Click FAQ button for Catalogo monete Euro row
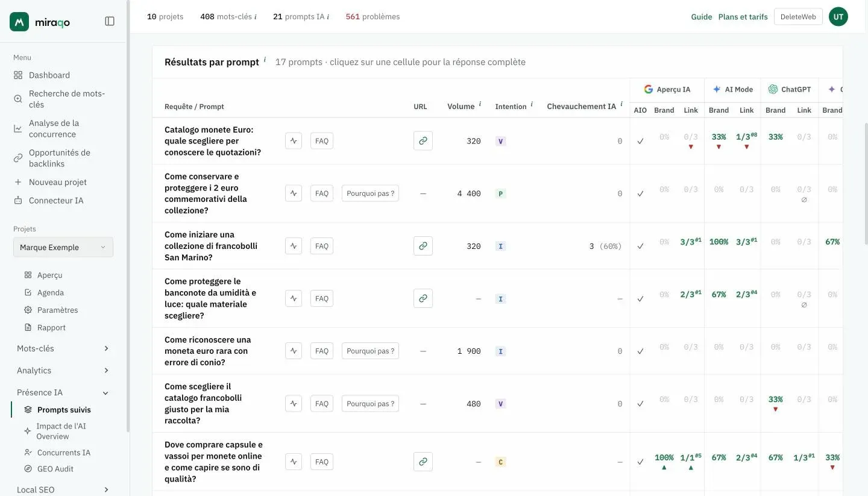The height and width of the screenshot is (496, 868). click(x=322, y=141)
